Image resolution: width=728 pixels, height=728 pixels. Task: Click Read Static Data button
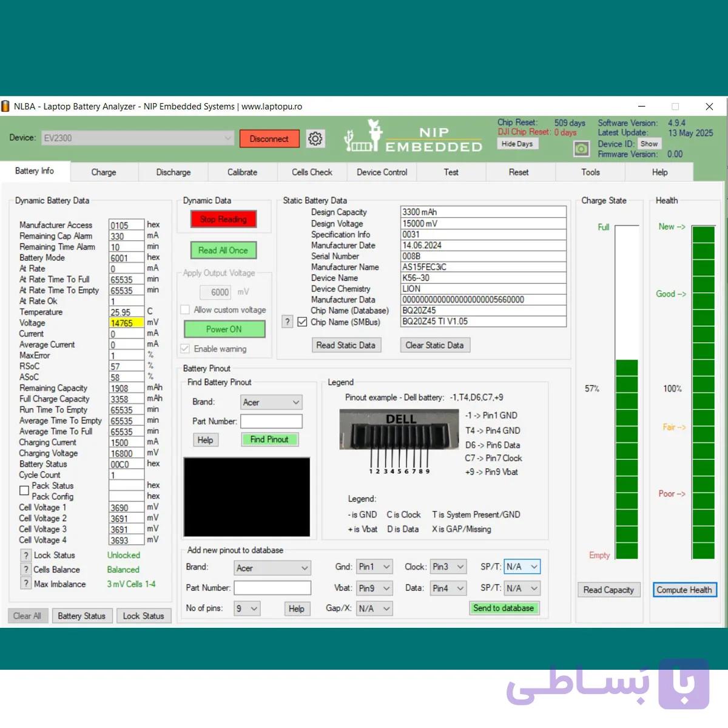tap(346, 345)
